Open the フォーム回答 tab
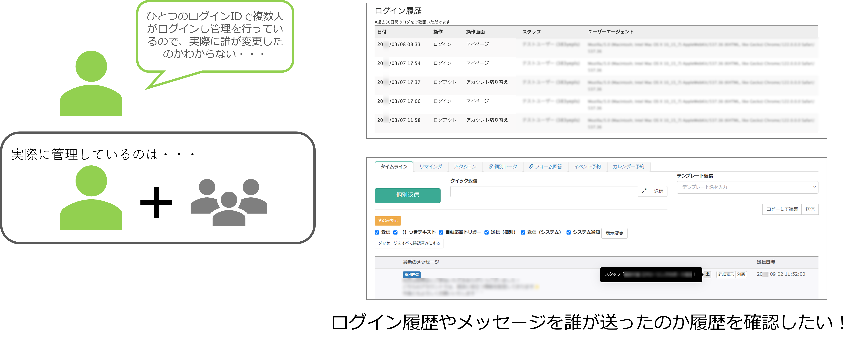 click(x=546, y=166)
